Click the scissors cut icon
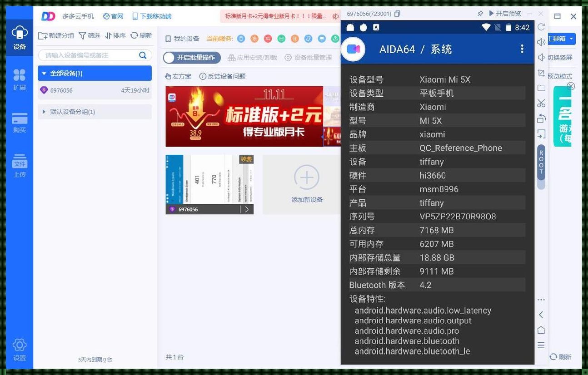The image size is (588, 375). point(541,104)
